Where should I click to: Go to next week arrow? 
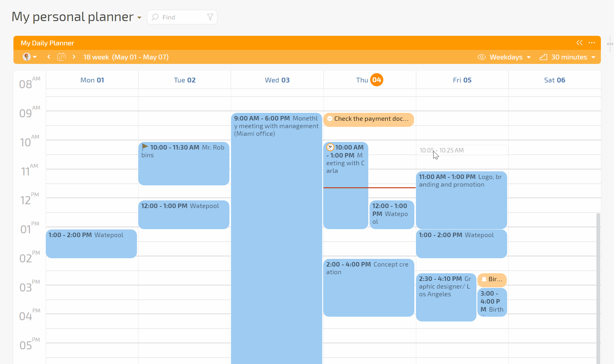tap(74, 57)
